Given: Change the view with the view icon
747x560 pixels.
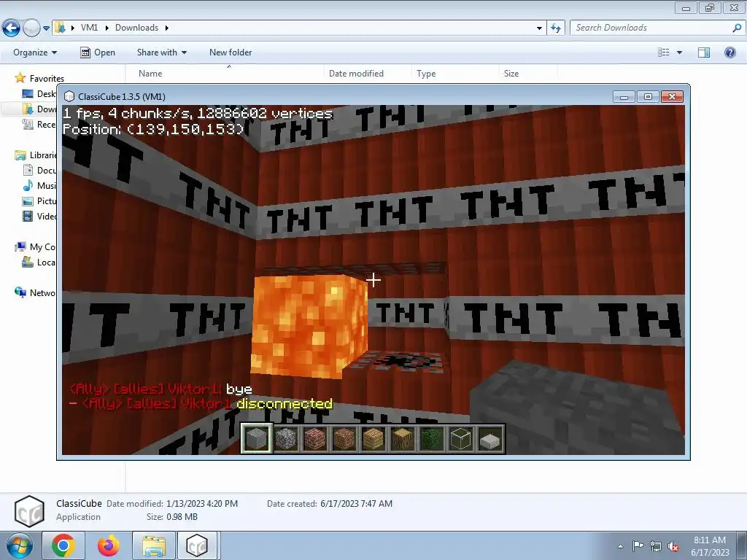Looking at the screenshot, I should pos(664,52).
